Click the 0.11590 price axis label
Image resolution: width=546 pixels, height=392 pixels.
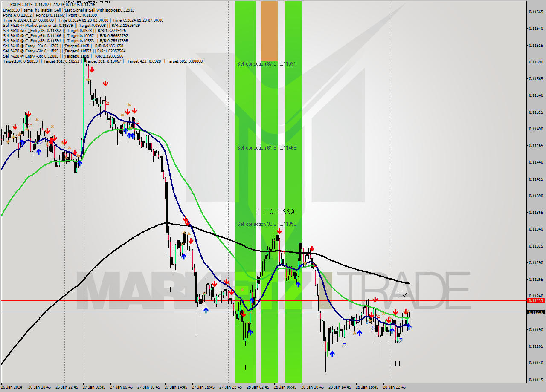click(536, 62)
